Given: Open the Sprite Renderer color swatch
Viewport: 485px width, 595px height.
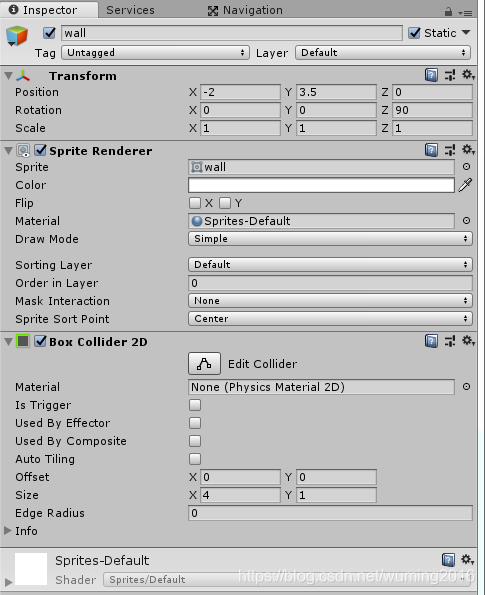Looking at the screenshot, I should tap(321, 185).
